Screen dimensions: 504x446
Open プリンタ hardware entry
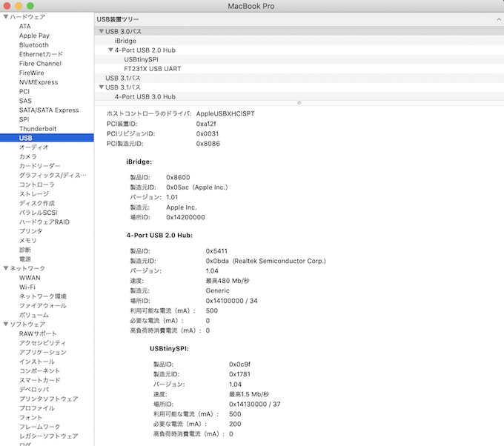click(31, 231)
